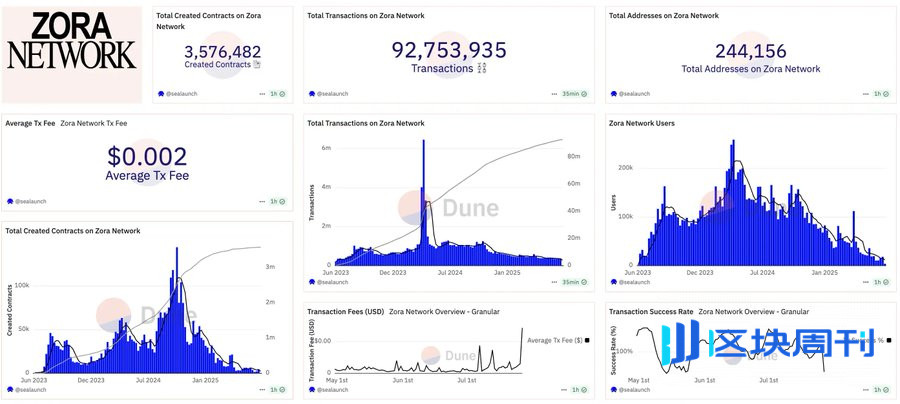Click 'Average Tx Fee' card title
The image size is (900, 404).
pyautogui.click(x=30, y=123)
